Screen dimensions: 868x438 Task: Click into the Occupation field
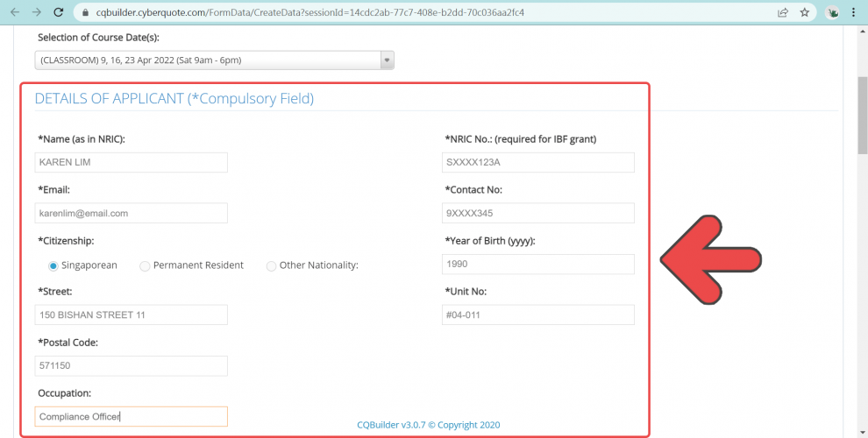click(x=131, y=416)
